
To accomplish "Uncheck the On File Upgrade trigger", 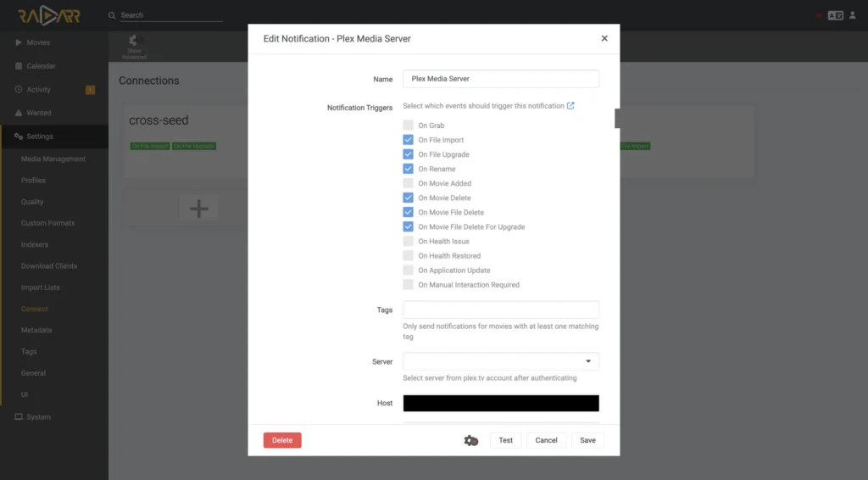I will tap(408, 153).
